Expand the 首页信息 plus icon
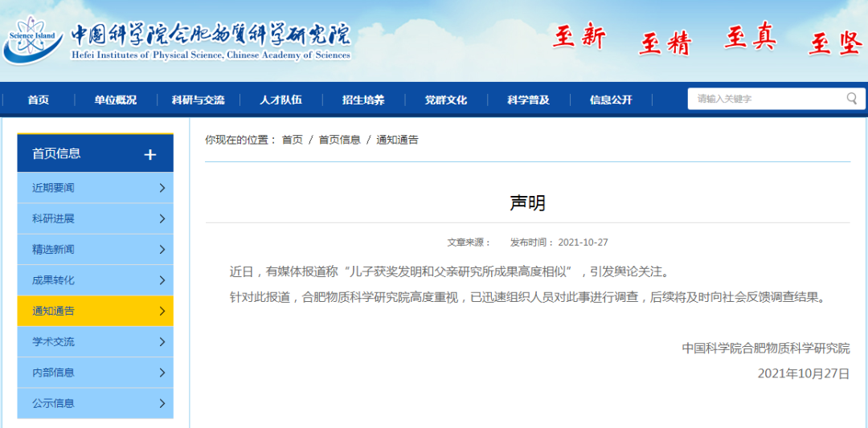 [150, 154]
